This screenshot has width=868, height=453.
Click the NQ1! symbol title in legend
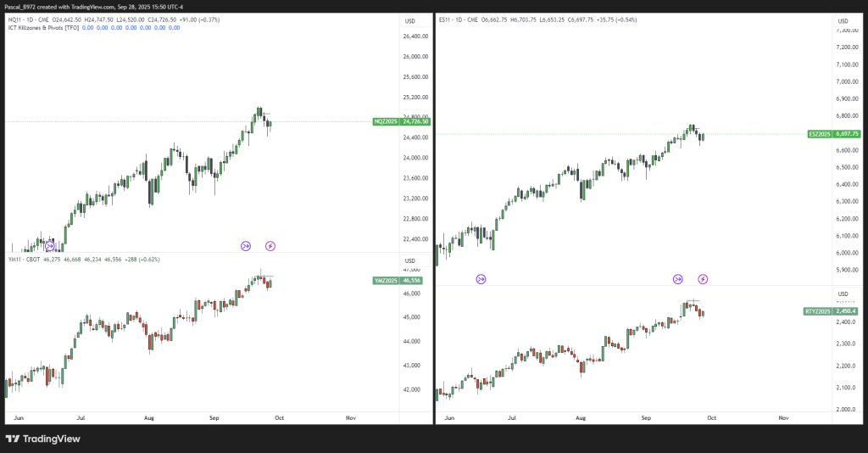[x=16, y=19]
